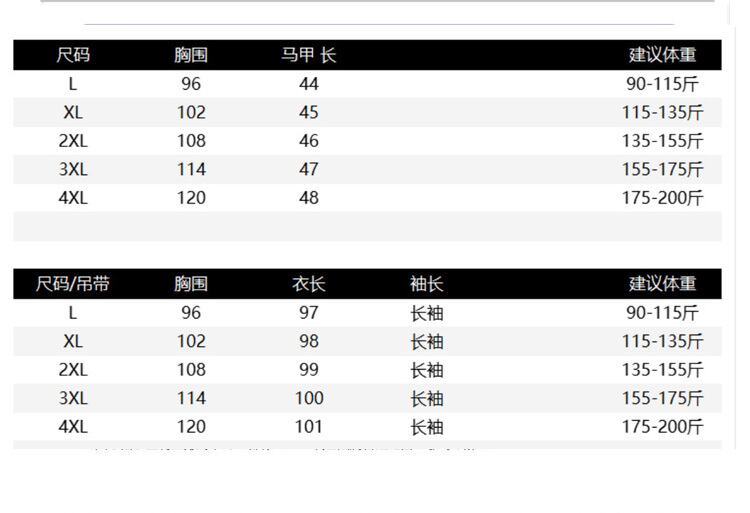This screenshot has height=513, width=750.
Task: Click 4XL size in the top table
Action: point(73,198)
